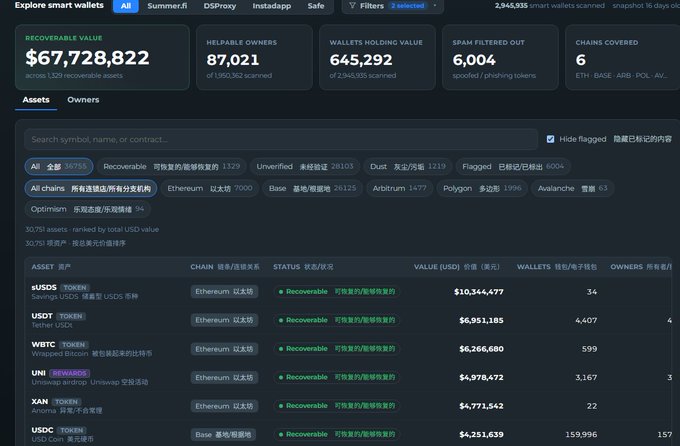Click the $6,951,185 value cell
Image resolution: width=680 pixels, height=446 pixels.
coord(481,320)
